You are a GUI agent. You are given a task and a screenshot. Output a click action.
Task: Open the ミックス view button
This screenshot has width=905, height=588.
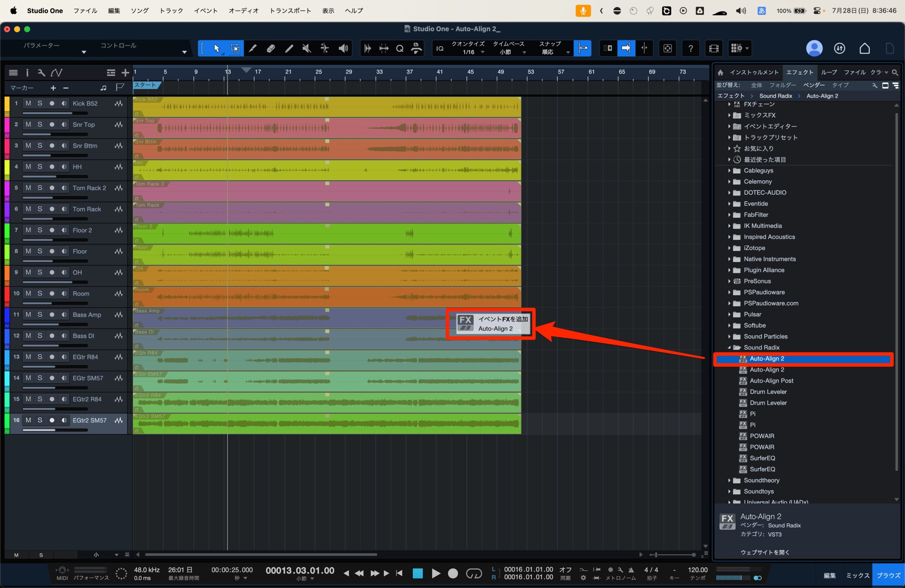pyautogui.click(x=858, y=576)
